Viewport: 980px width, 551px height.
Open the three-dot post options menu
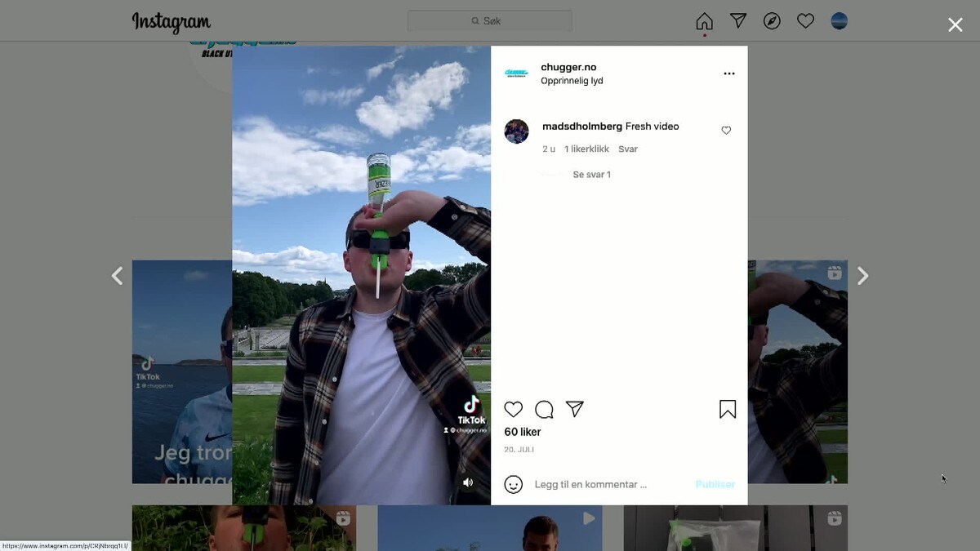tap(729, 73)
